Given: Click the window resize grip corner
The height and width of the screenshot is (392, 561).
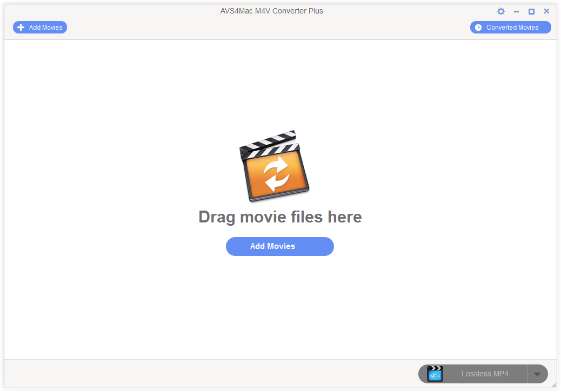Looking at the screenshot, I should tap(554, 385).
